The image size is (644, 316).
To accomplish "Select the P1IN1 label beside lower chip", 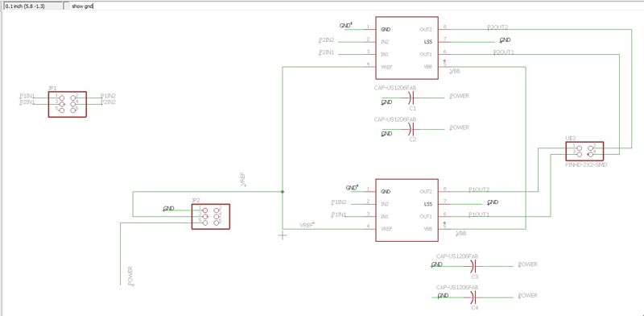I will pos(339,214).
